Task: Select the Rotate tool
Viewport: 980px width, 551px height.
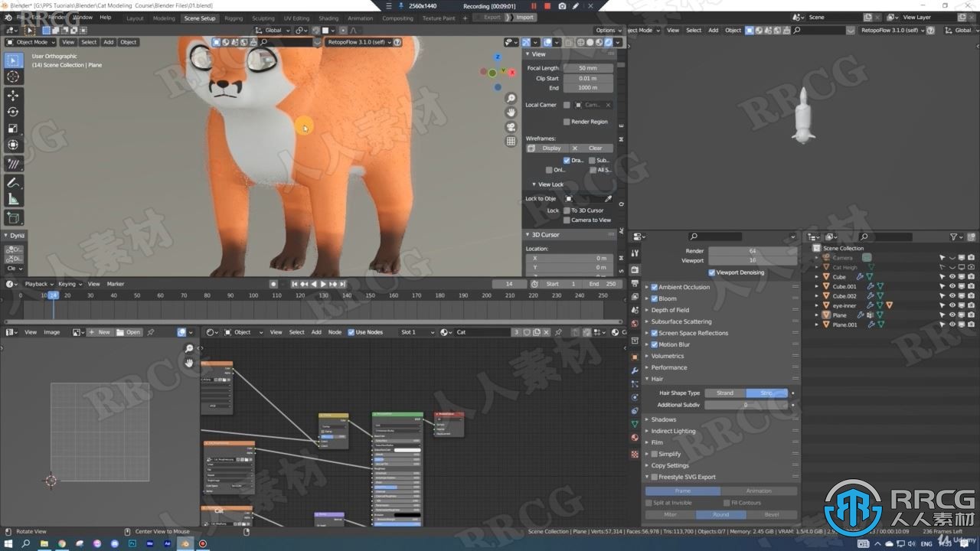Action: click(13, 112)
